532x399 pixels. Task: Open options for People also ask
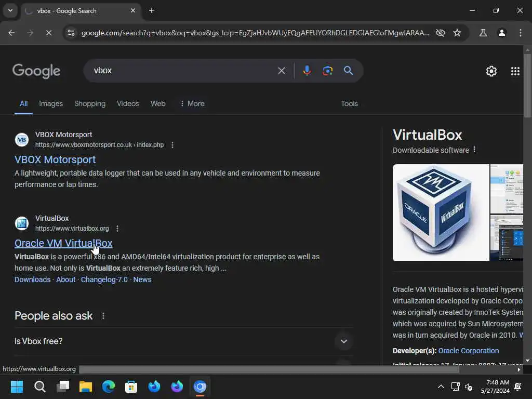[x=103, y=316]
